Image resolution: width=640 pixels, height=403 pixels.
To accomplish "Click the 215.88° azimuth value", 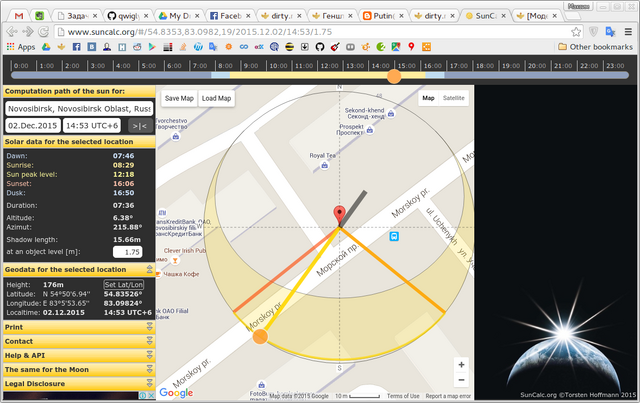I will [x=127, y=227].
